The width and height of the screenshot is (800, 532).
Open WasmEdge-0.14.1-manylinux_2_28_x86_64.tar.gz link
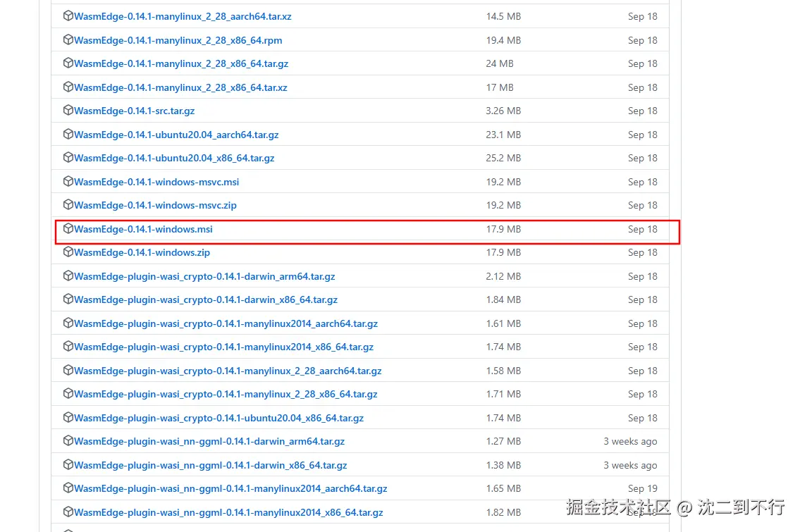tap(181, 63)
